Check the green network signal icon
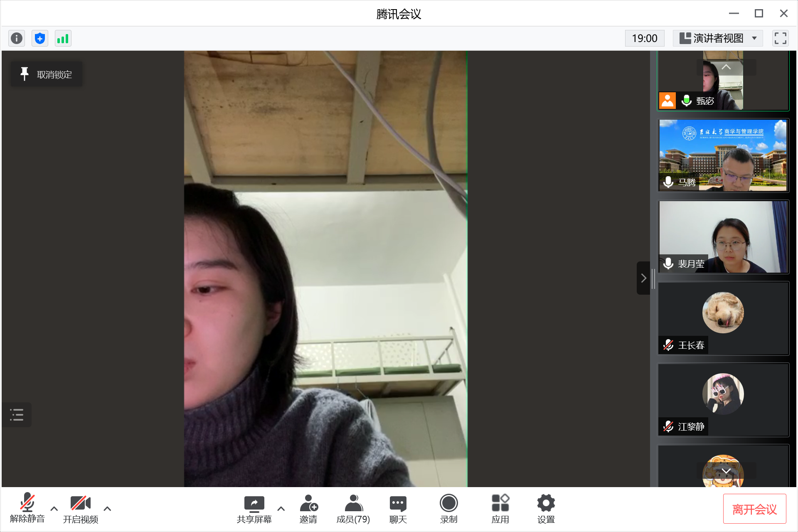The height and width of the screenshot is (532, 798). (x=63, y=39)
